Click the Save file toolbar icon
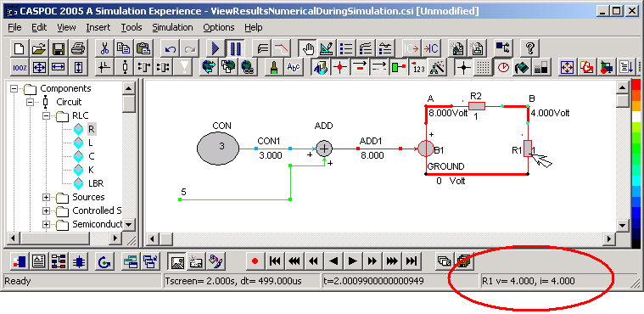The height and width of the screenshot is (314, 644). tap(58, 49)
